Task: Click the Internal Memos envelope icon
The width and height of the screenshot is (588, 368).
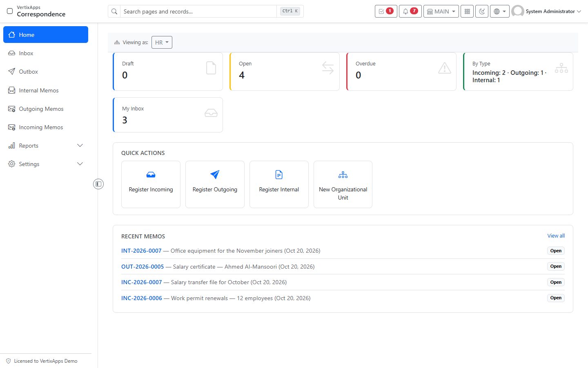Action: coord(11,90)
